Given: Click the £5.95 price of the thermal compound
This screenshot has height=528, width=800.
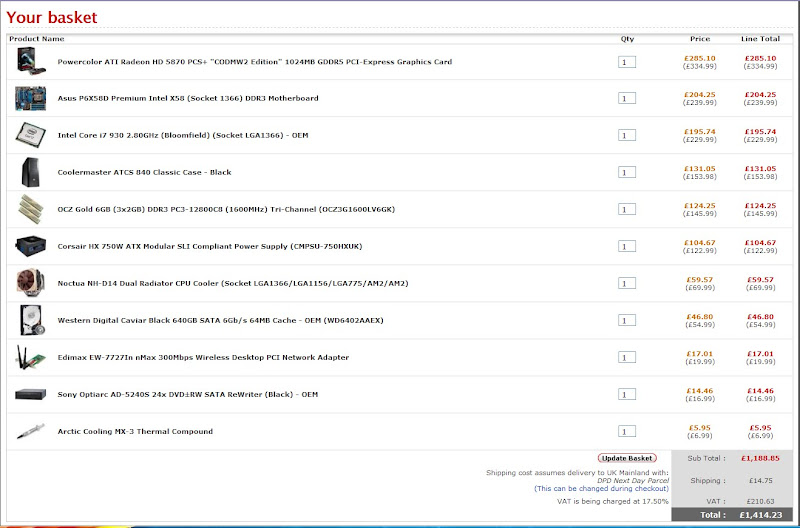Looking at the screenshot, I should (700, 428).
